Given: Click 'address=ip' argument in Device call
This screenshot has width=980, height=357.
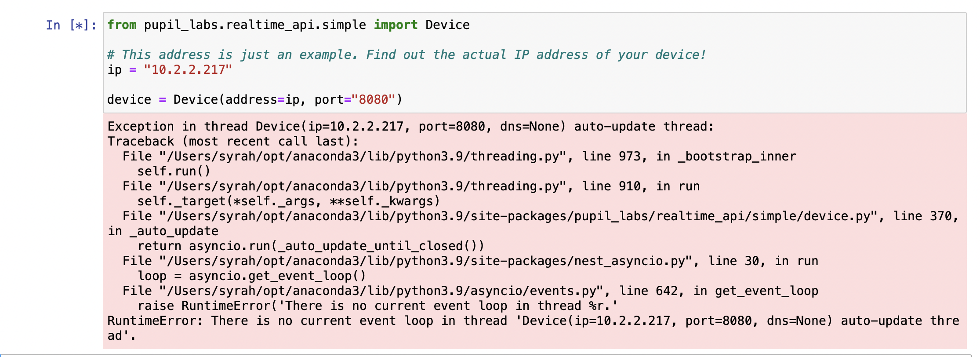Looking at the screenshot, I should [x=262, y=100].
